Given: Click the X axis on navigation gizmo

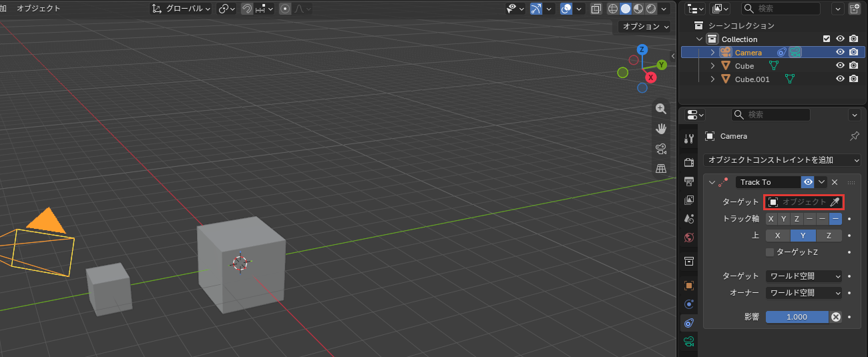Looking at the screenshot, I should 651,77.
